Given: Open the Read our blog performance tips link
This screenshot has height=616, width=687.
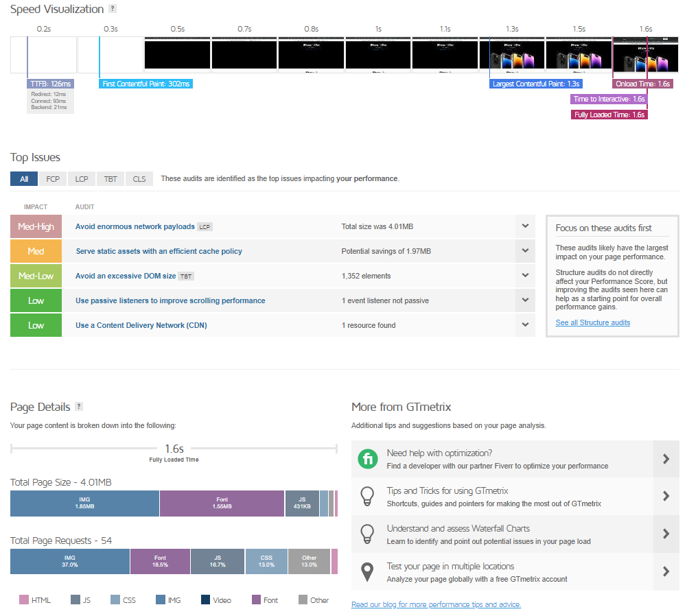Looking at the screenshot, I should tap(436, 604).
